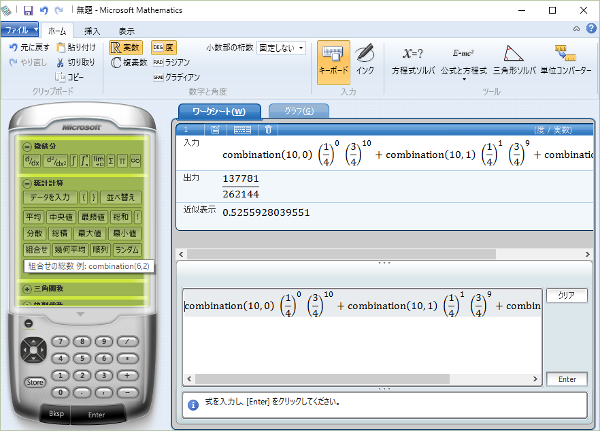Click the first derivative d/dx button

32,161
